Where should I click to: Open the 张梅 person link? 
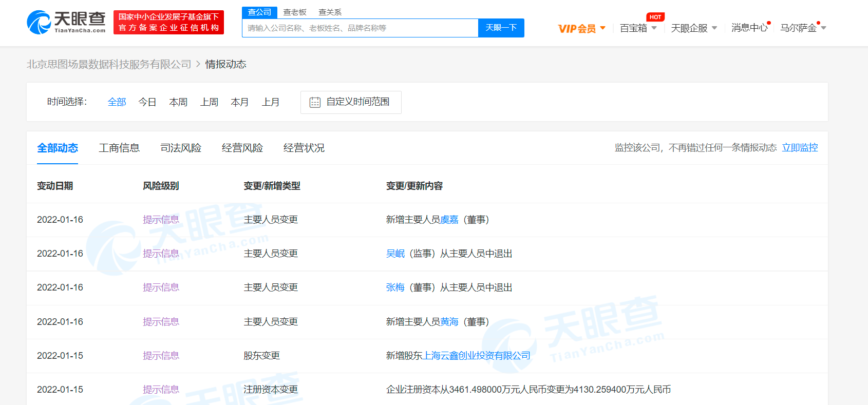click(x=395, y=287)
